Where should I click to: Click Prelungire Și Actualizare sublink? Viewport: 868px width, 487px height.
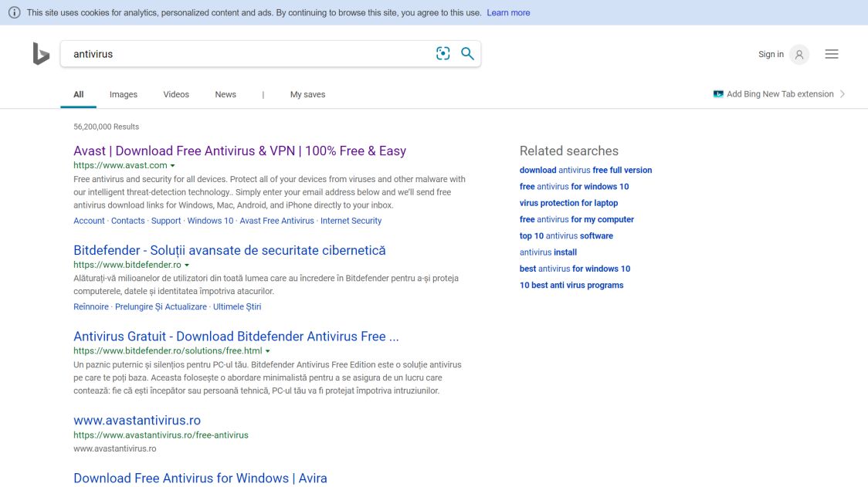pyautogui.click(x=161, y=306)
